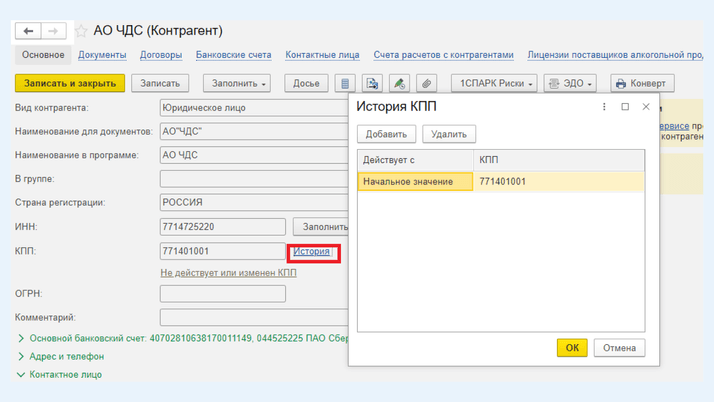The height and width of the screenshot is (402, 714).
Task: Click the Добавить button in История КПП
Action: click(x=386, y=134)
